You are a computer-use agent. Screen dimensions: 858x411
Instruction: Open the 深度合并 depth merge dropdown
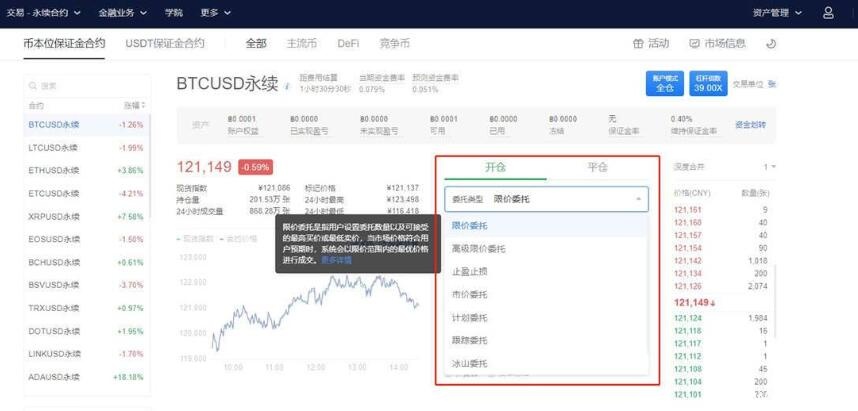pos(770,166)
